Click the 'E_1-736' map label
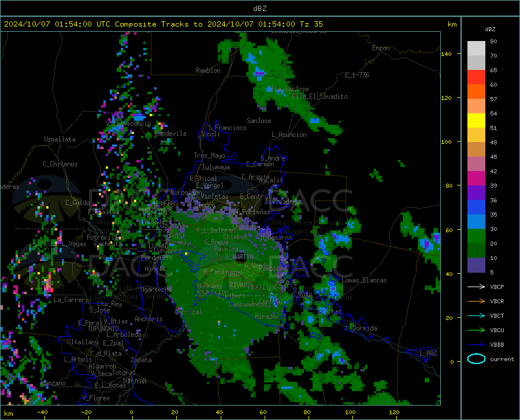 click(357, 75)
